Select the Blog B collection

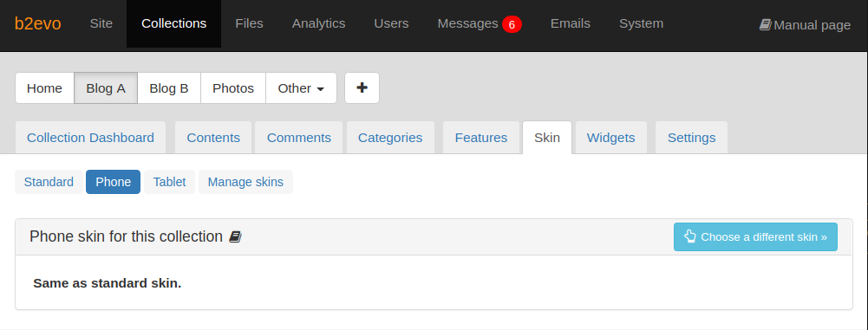point(169,87)
